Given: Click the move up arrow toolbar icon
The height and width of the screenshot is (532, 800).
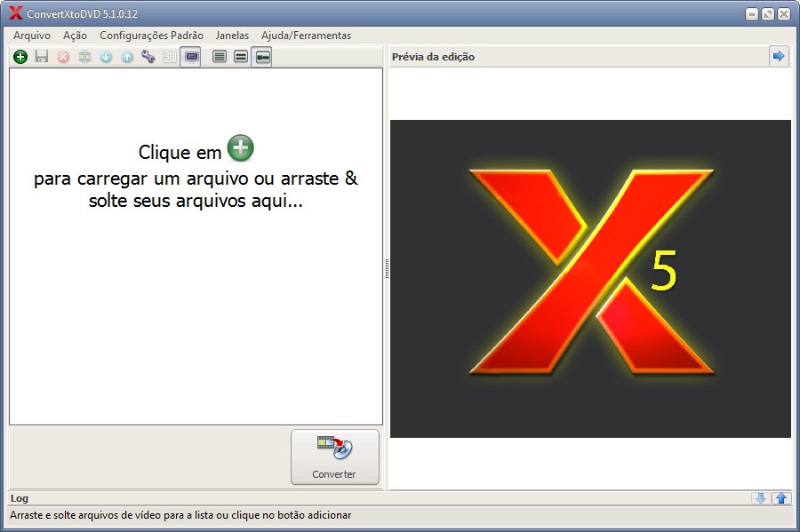Looking at the screenshot, I should 127,57.
